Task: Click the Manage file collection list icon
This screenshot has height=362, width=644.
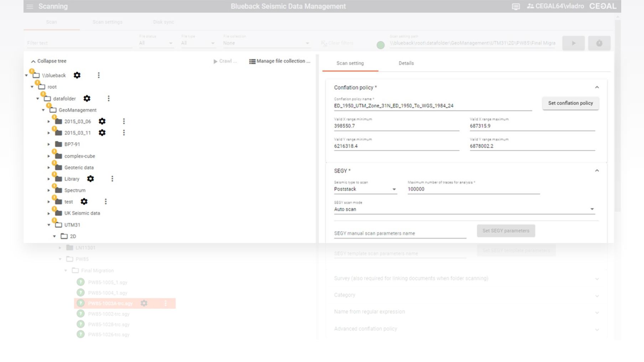Action: 252,61
